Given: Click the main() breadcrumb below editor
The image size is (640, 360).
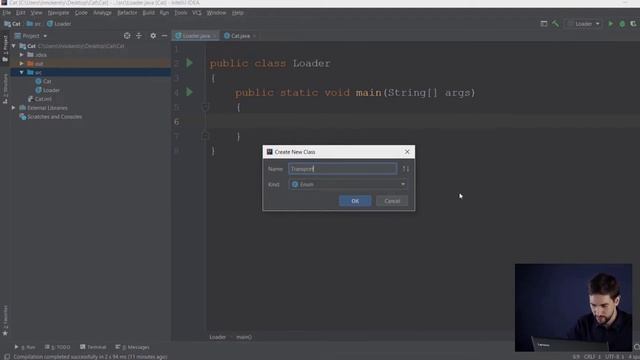Looking at the screenshot, I should click(244, 337).
